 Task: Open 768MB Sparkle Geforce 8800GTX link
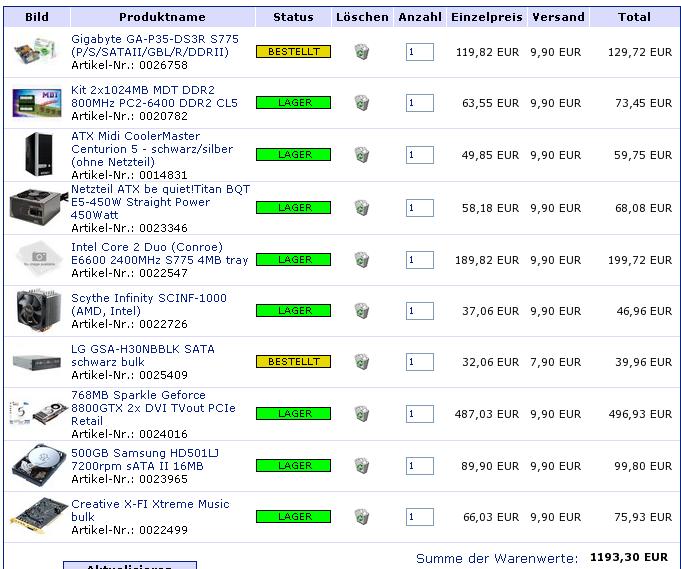pyautogui.click(x=153, y=408)
